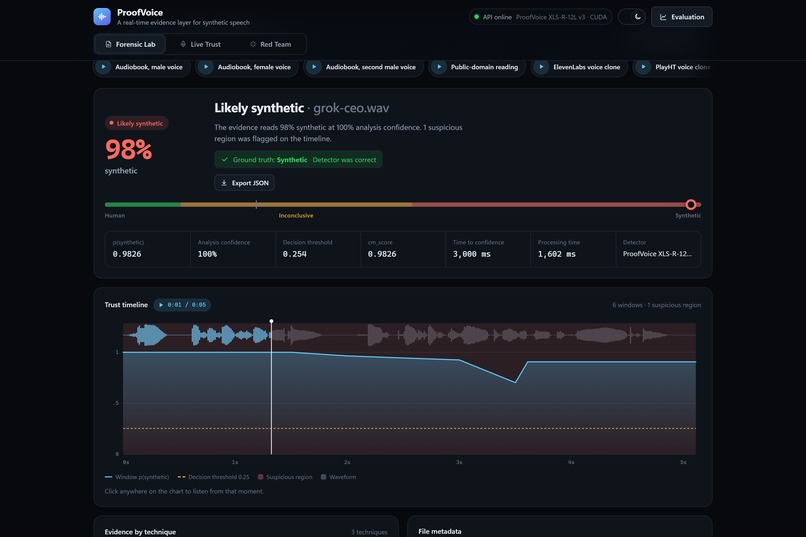Viewport: 806px width, 537px height.
Task: Select the ElevenLabs voice clone chip label
Action: [587, 67]
